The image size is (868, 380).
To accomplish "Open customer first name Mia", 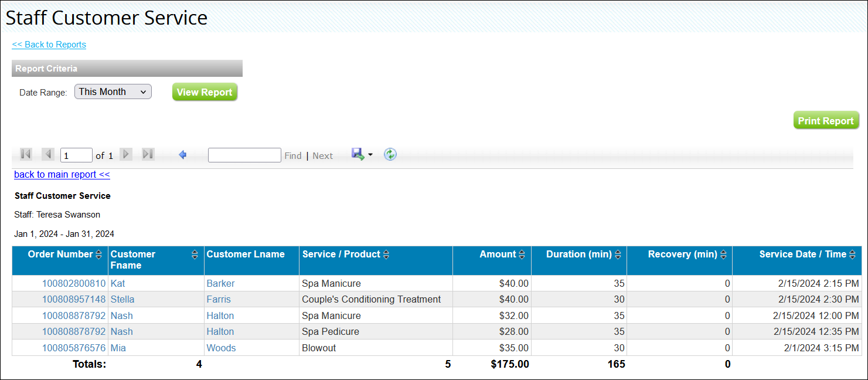I will (118, 348).
